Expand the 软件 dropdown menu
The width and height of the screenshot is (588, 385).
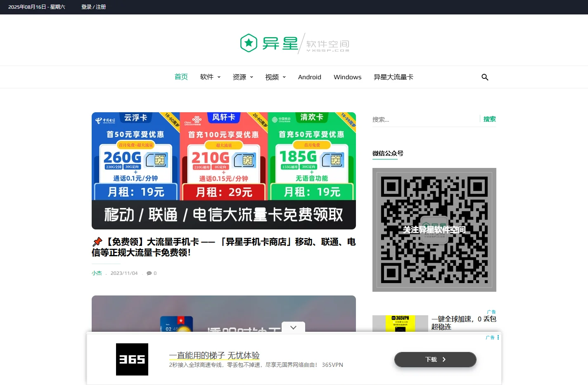[210, 77]
